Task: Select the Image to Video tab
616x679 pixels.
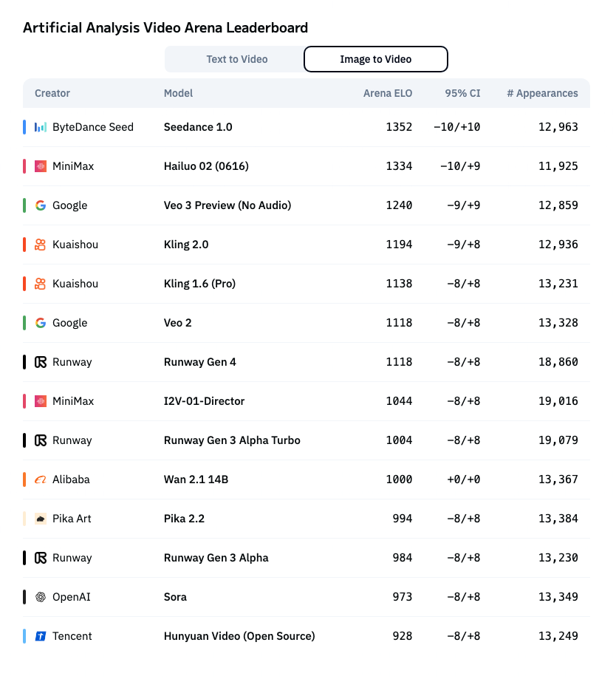Action: click(x=376, y=59)
